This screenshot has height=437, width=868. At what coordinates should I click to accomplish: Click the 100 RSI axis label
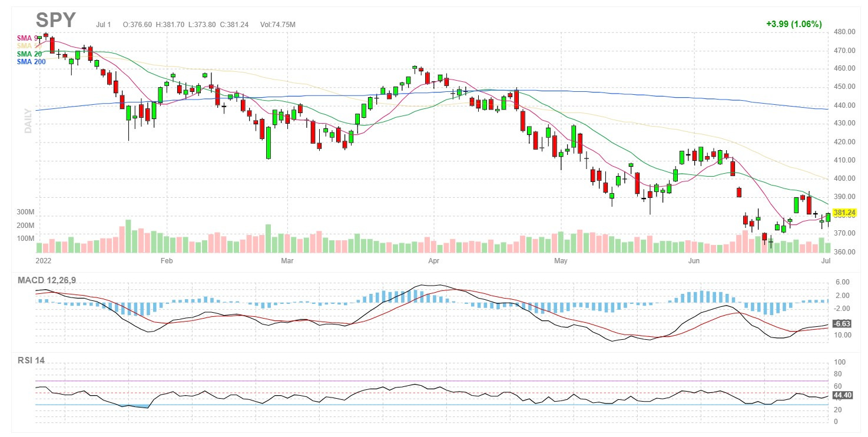pos(840,362)
